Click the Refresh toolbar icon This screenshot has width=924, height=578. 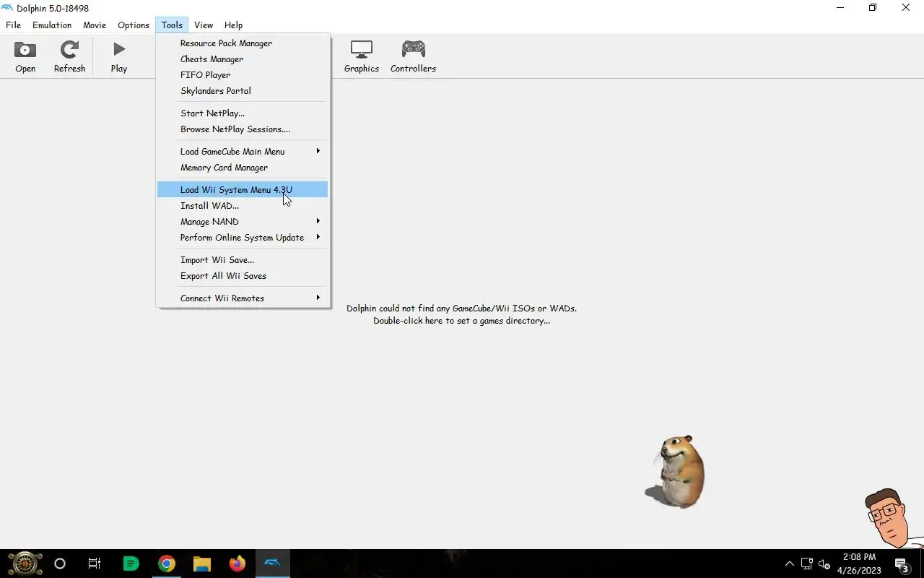coord(69,57)
